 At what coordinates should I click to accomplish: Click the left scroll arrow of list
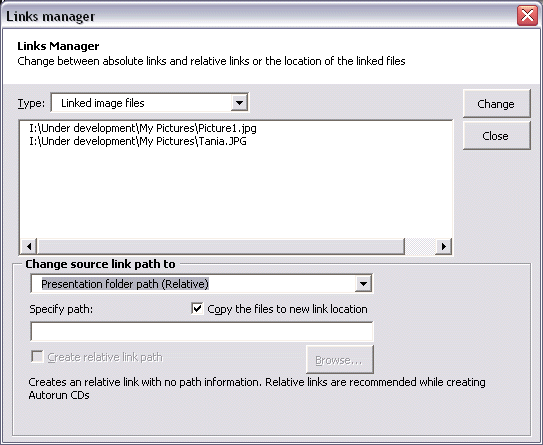[x=29, y=246]
